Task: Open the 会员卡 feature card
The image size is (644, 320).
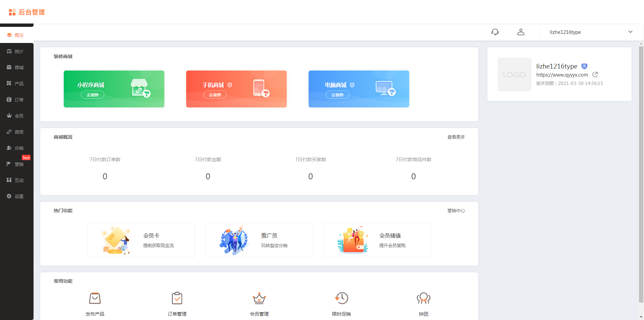Action: coord(141,240)
